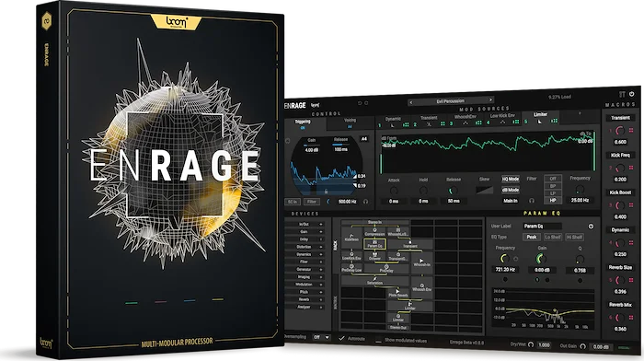The image size is (644, 361).
Task: Click the triggering Filter button
Action: tap(312, 202)
